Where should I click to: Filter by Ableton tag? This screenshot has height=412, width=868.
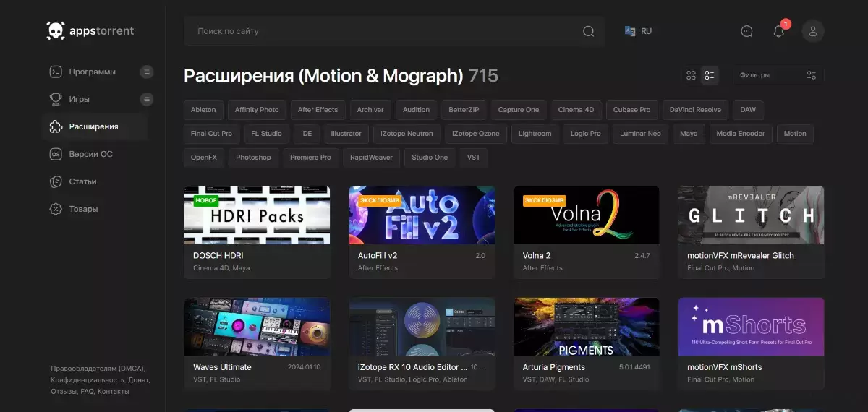203,110
